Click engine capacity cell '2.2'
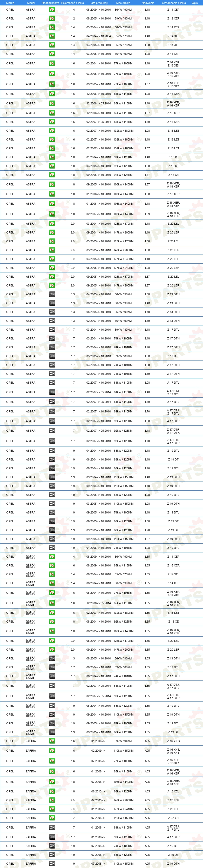 tap(73, 818)
